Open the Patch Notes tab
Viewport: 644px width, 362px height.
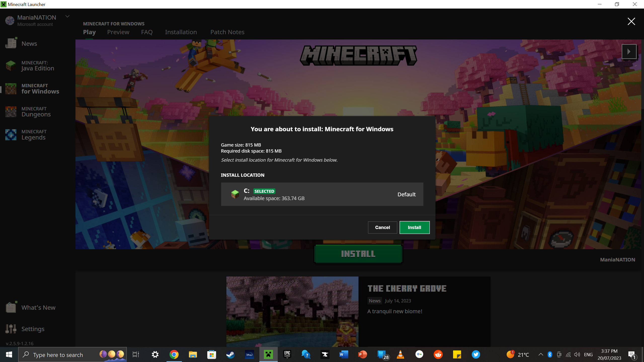point(227,32)
